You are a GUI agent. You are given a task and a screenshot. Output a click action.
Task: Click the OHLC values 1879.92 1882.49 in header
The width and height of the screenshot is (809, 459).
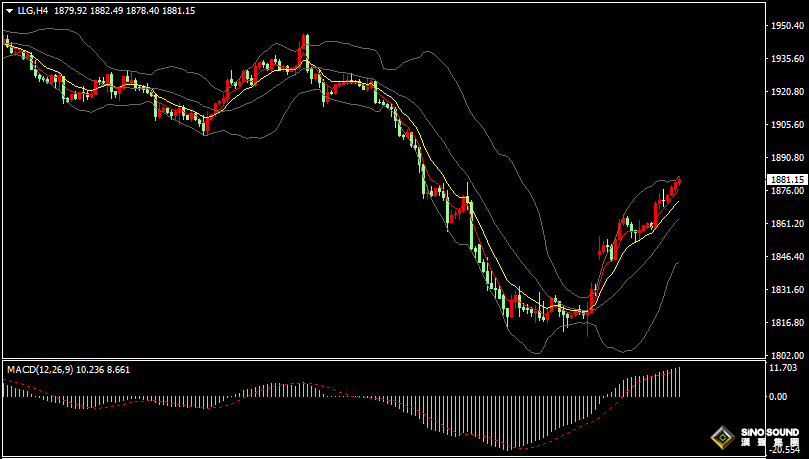103,10
